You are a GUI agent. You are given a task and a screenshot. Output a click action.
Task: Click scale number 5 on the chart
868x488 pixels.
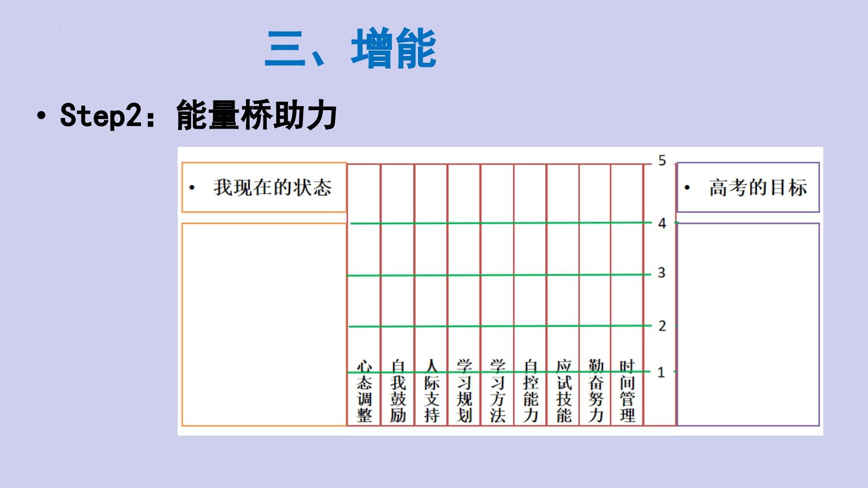tap(662, 161)
